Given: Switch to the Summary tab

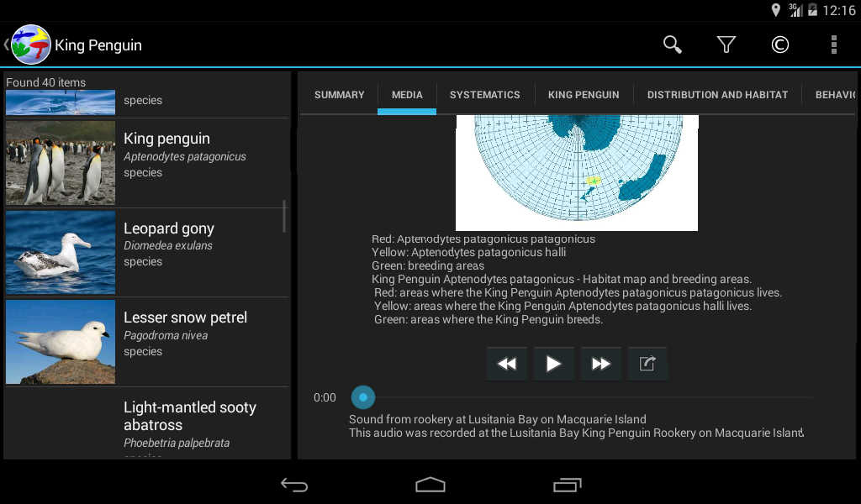Looking at the screenshot, I should pyautogui.click(x=340, y=95).
